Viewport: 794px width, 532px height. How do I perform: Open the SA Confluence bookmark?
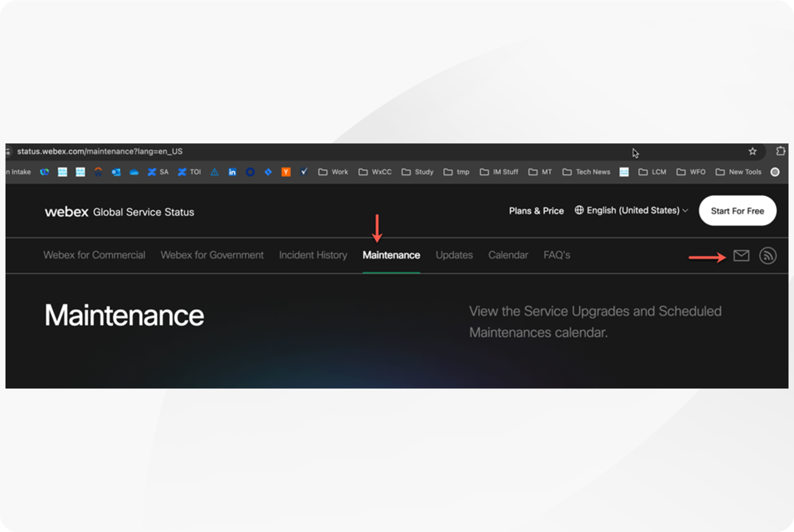coord(158,172)
